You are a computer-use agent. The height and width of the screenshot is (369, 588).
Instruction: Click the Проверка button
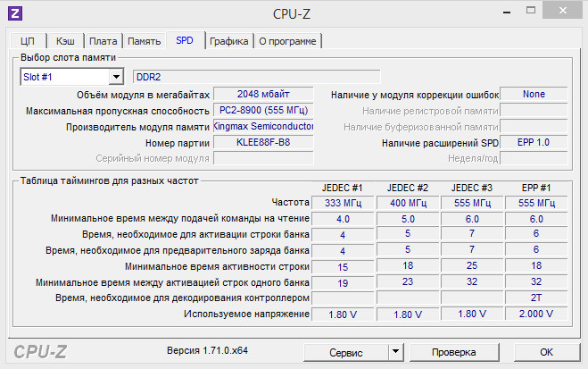coord(454,352)
